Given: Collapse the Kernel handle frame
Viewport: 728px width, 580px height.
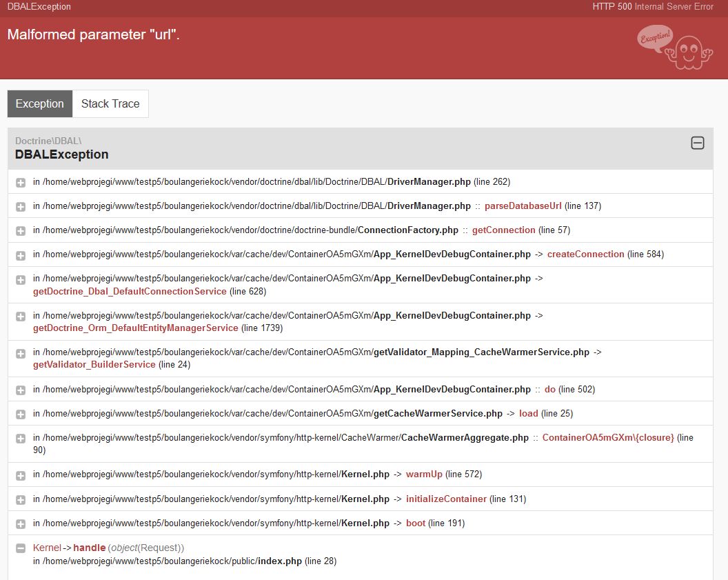Looking at the screenshot, I should point(21,548).
